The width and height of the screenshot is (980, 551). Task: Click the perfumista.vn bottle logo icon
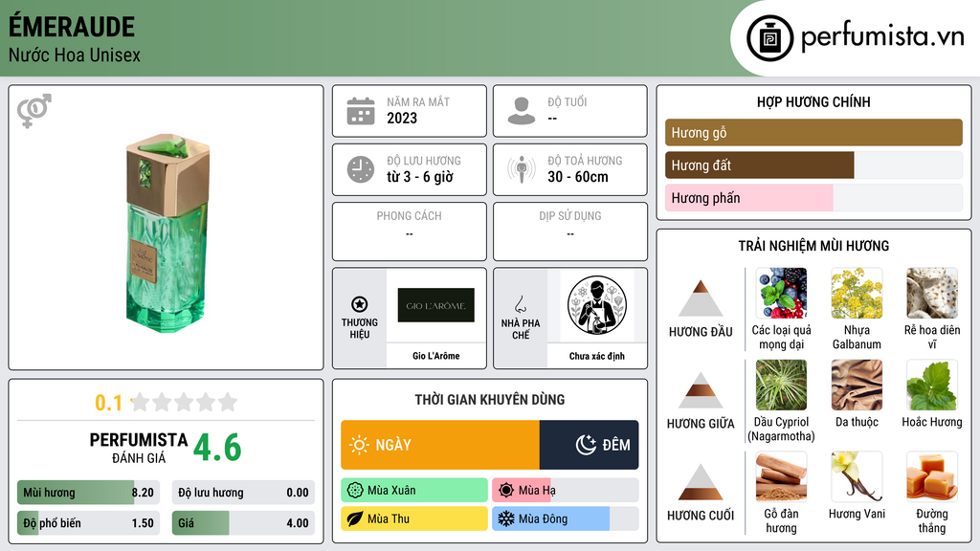[x=769, y=38]
